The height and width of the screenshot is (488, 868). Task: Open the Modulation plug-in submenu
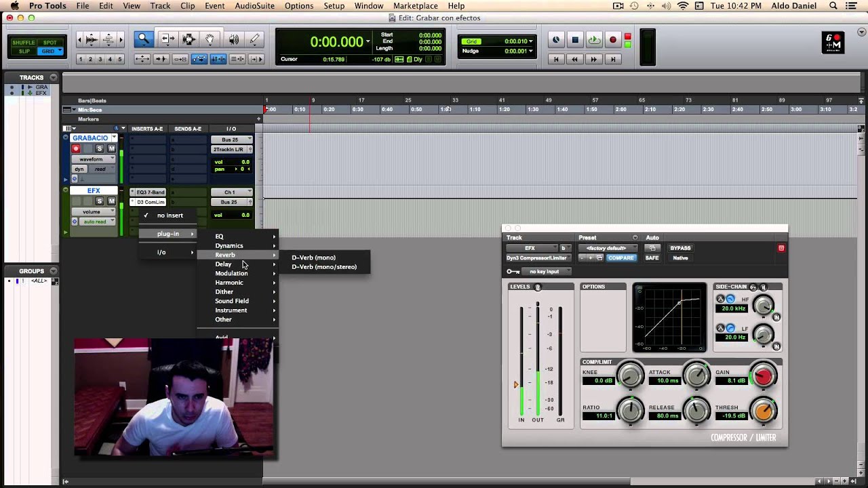pyautogui.click(x=237, y=273)
